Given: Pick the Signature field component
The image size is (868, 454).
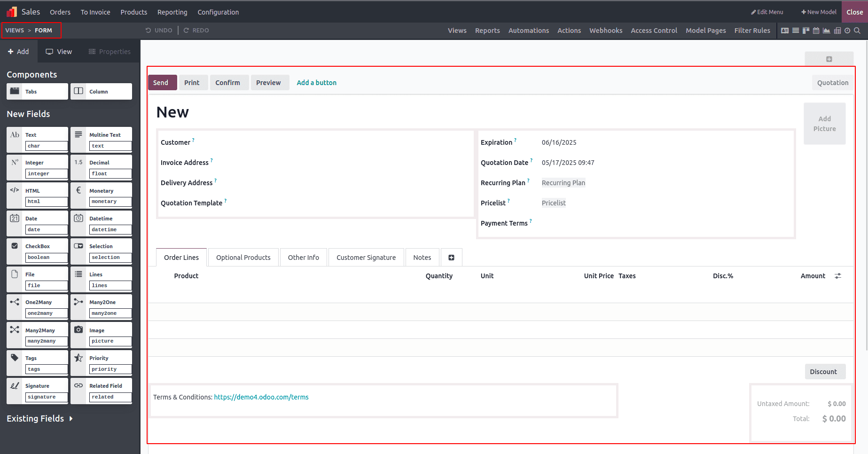Looking at the screenshot, I should [37, 391].
